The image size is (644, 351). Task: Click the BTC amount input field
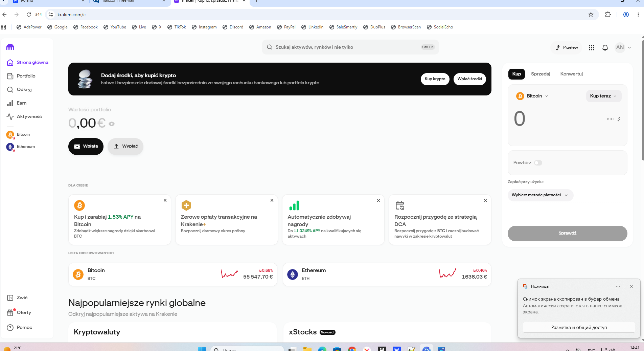point(558,119)
